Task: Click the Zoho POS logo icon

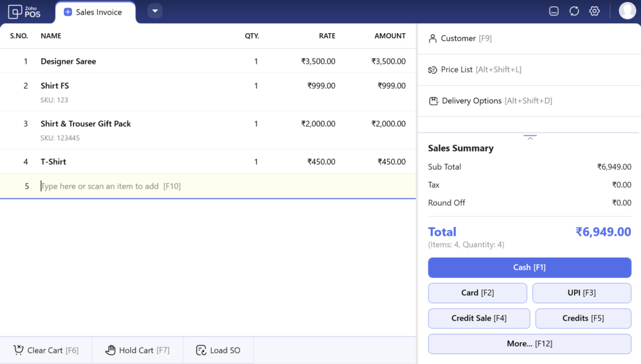Action: (x=15, y=11)
